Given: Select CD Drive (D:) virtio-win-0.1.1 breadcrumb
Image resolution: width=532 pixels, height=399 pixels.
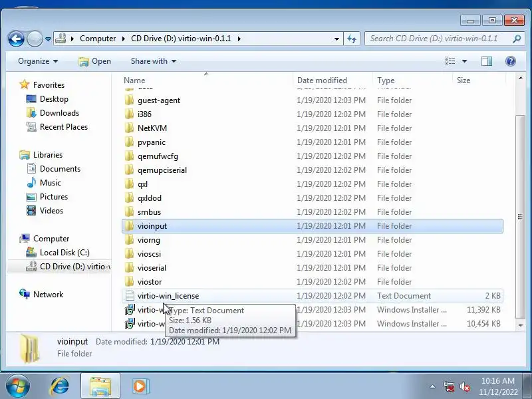Looking at the screenshot, I should coord(181,39).
